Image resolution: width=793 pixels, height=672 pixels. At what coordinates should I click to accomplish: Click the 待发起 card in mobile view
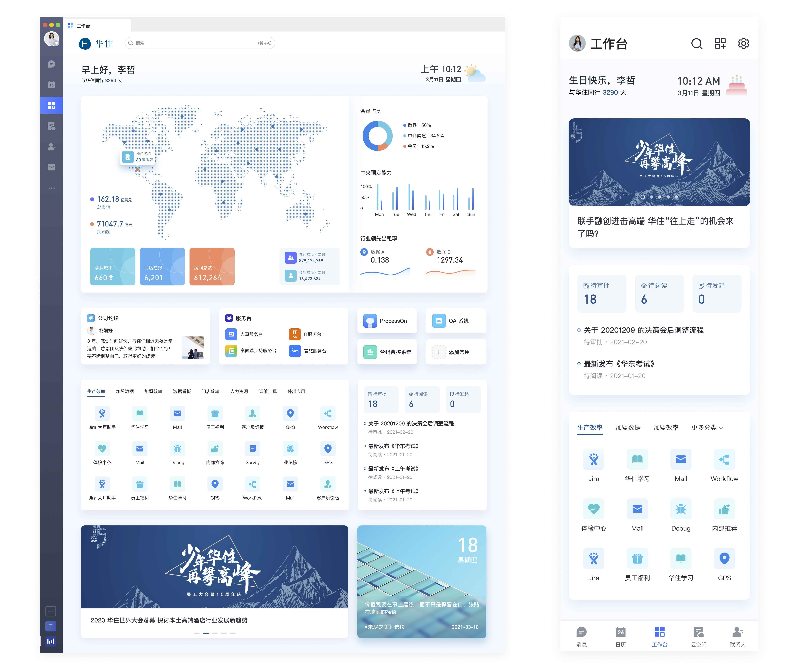(x=717, y=294)
